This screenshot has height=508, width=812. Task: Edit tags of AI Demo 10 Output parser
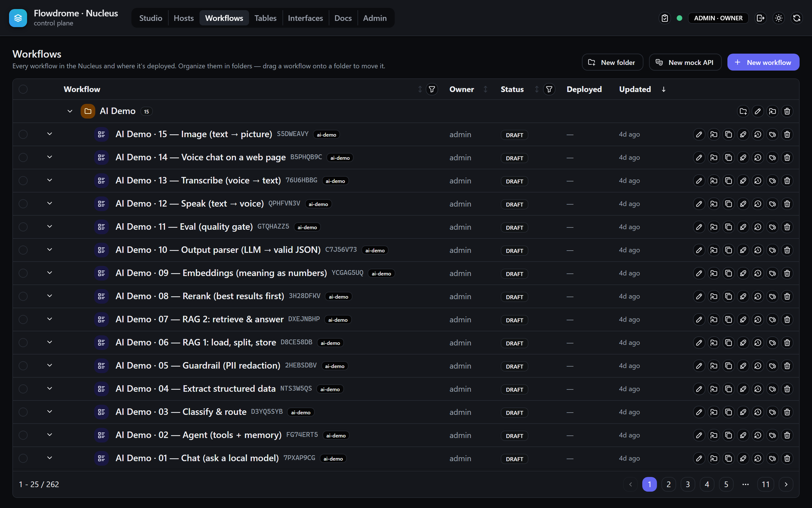click(x=773, y=250)
